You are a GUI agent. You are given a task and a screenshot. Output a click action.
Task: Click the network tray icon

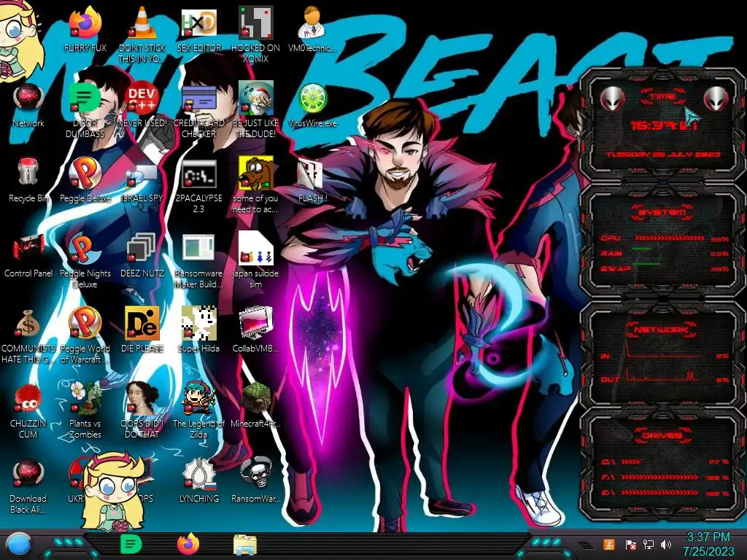pos(649,544)
